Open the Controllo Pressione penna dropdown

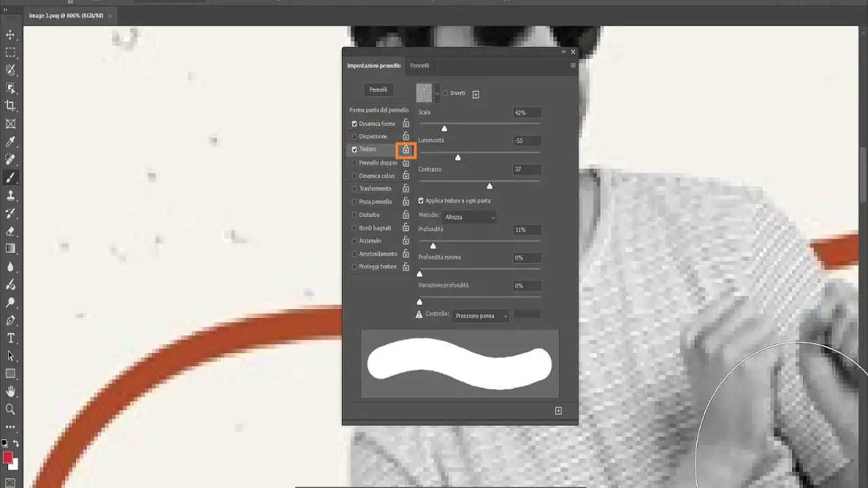(x=481, y=316)
